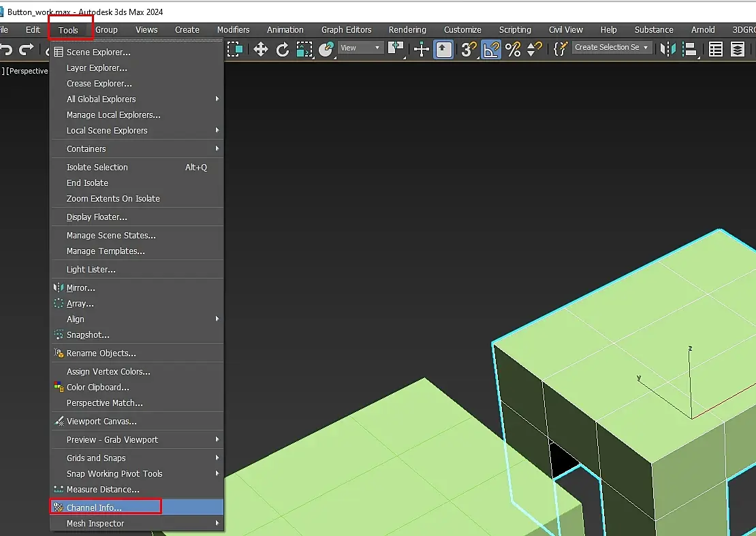Open the Modifiers menu

[x=233, y=30]
